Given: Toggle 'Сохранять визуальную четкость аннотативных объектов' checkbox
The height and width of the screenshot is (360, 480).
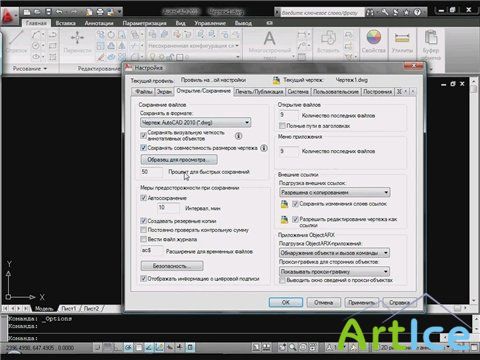Looking at the screenshot, I should coord(143,135).
